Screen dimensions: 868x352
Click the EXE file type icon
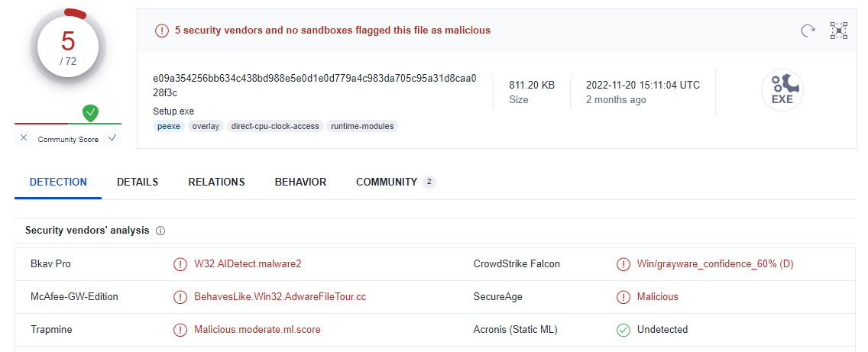click(782, 91)
